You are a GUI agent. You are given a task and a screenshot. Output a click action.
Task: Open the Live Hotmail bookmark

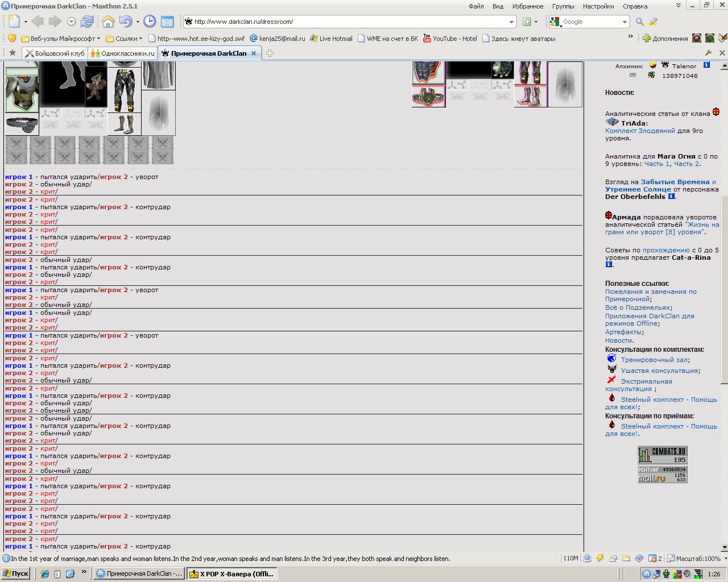point(330,39)
